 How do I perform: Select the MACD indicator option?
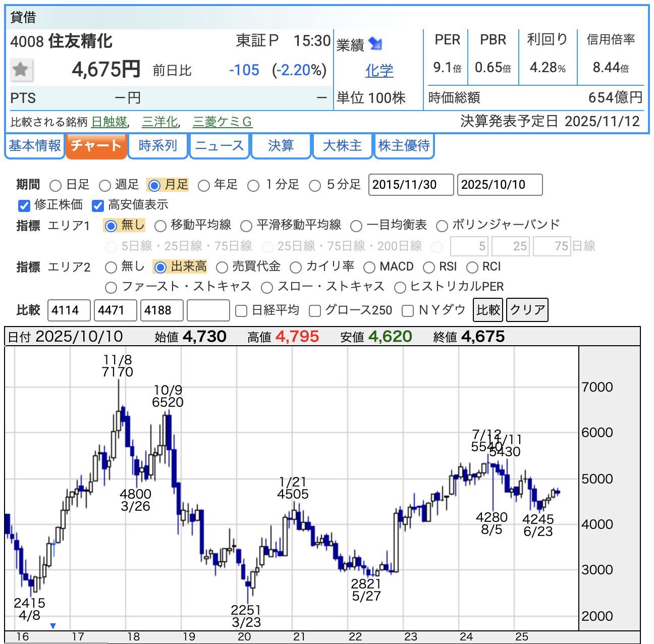tap(369, 267)
